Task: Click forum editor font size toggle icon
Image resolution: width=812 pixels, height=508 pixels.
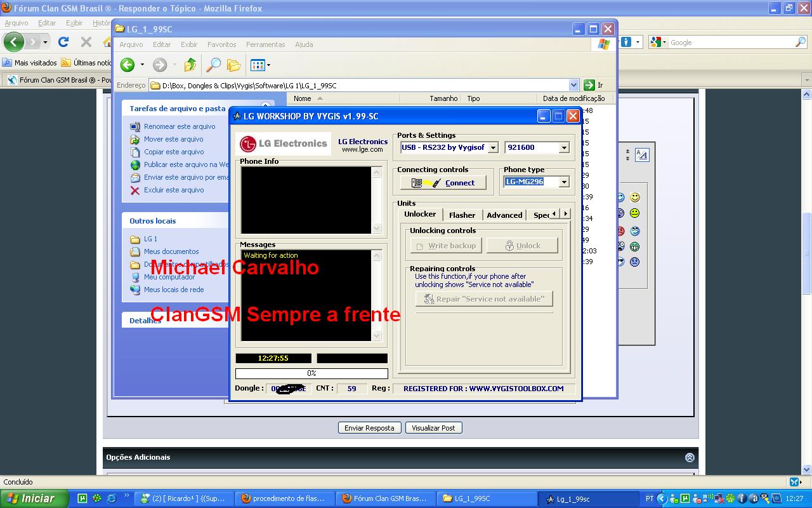Action: click(641, 155)
